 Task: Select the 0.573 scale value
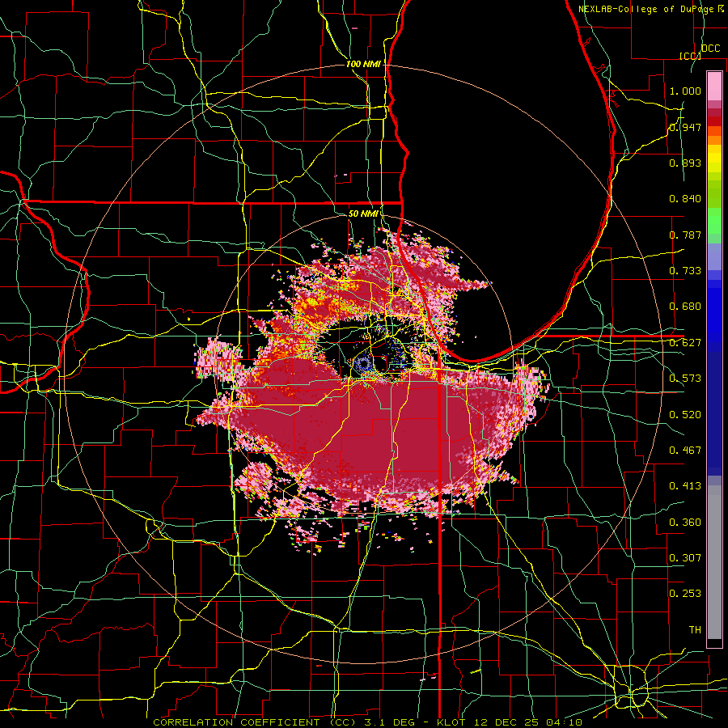coord(685,379)
